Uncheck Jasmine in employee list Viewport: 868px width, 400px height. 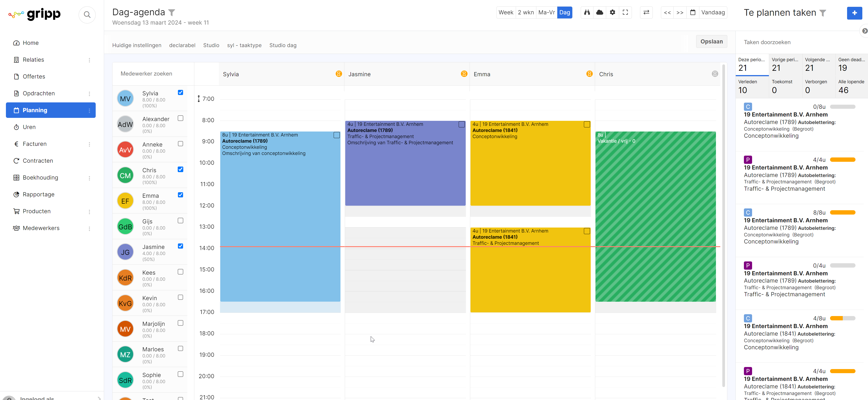pyautogui.click(x=180, y=246)
